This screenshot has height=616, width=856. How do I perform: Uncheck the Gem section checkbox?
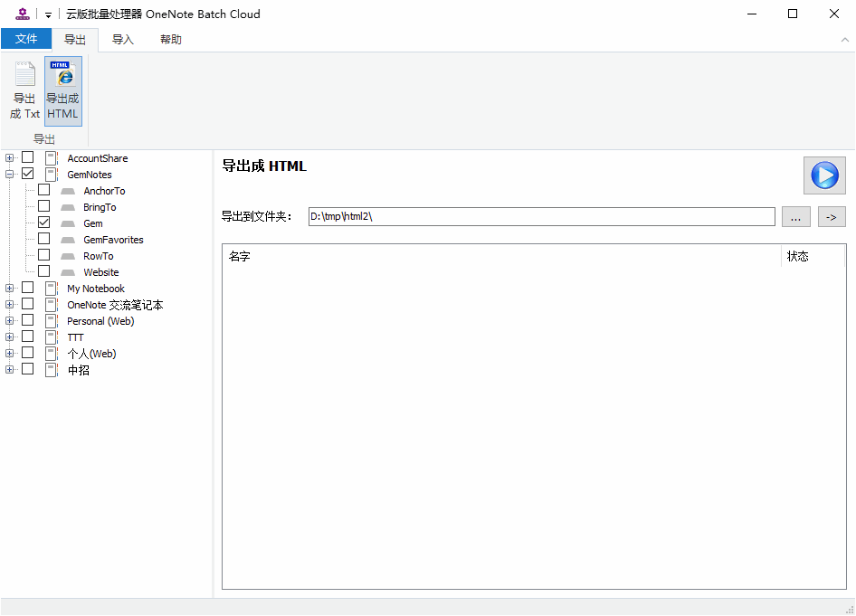point(44,223)
